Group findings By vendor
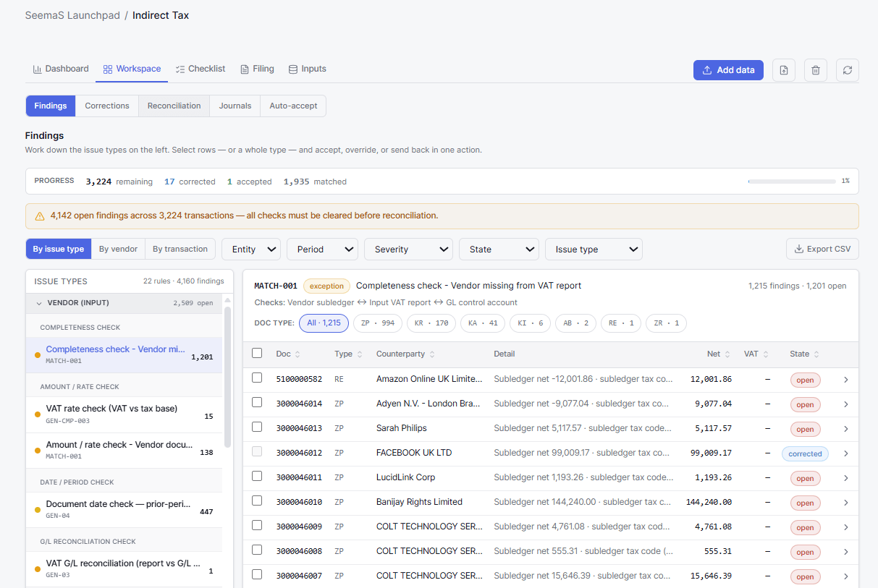The image size is (878, 588). (x=118, y=249)
